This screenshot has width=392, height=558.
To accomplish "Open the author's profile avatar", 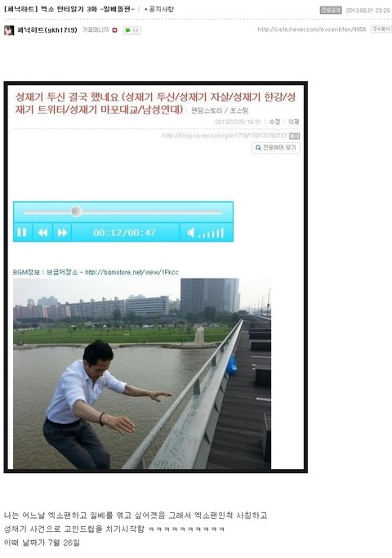I will tap(9, 30).
